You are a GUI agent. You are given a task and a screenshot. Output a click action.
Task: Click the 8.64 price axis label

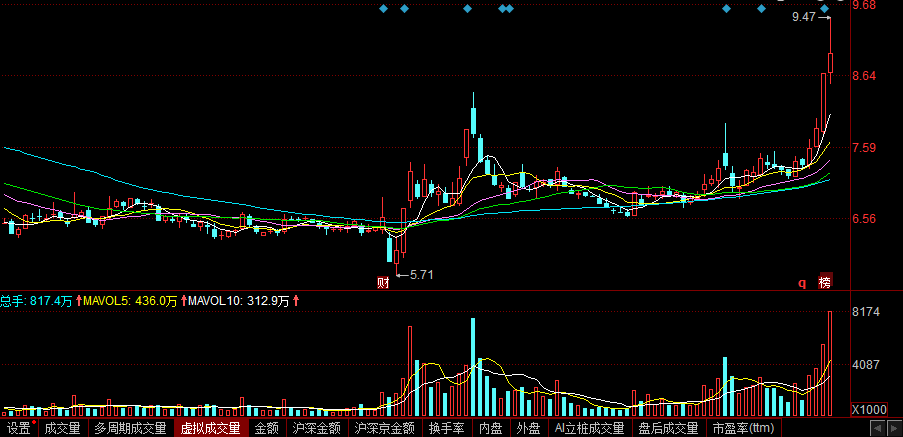click(864, 75)
